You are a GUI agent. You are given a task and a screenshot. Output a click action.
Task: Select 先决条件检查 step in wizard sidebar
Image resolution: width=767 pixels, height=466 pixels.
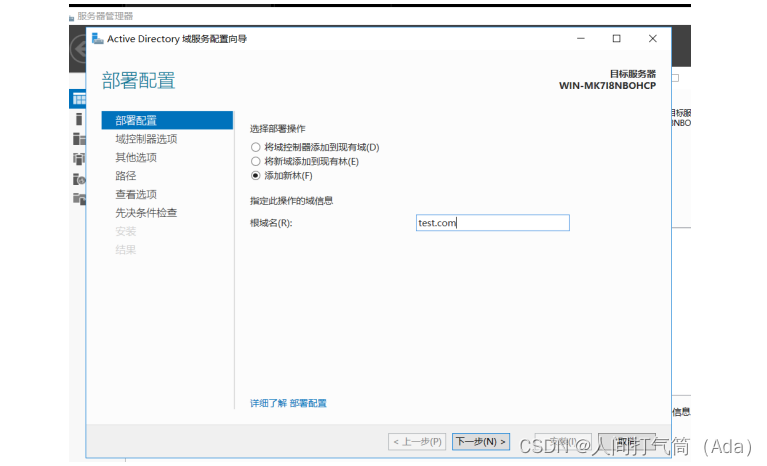coord(146,213)
